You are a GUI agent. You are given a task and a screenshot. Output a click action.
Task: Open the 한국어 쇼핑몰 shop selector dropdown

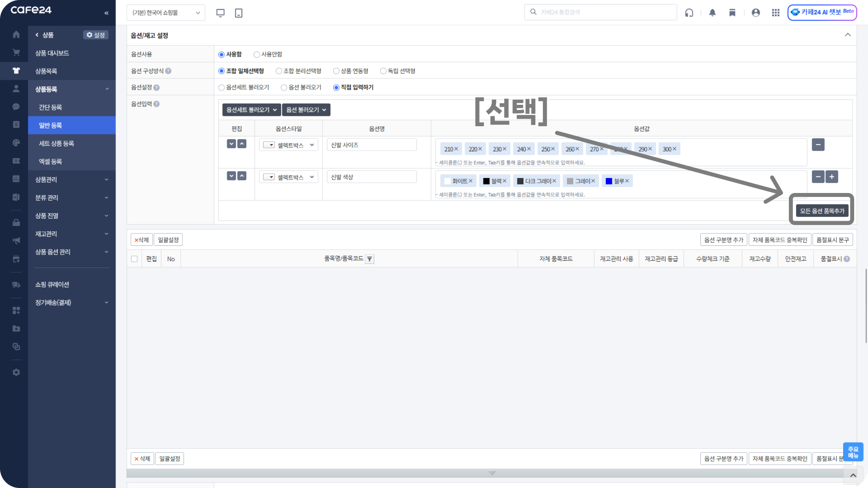[x=166, y=13]
